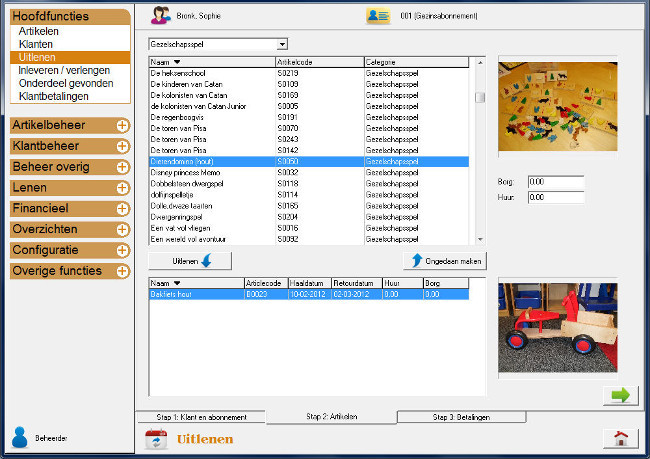Switch to Stap 1: Klant en abonnement tab
This screenshot has width=650, height=459.
[x=201, y=416]
